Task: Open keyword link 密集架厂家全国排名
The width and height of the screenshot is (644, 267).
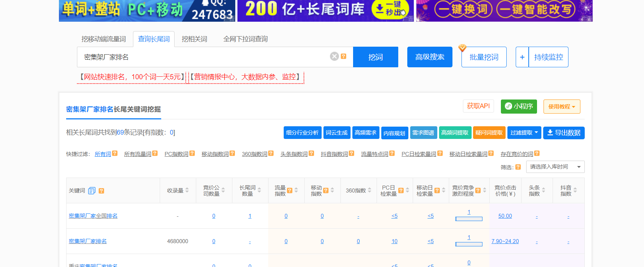Action: pyautogui.click(x=93, y=216)
